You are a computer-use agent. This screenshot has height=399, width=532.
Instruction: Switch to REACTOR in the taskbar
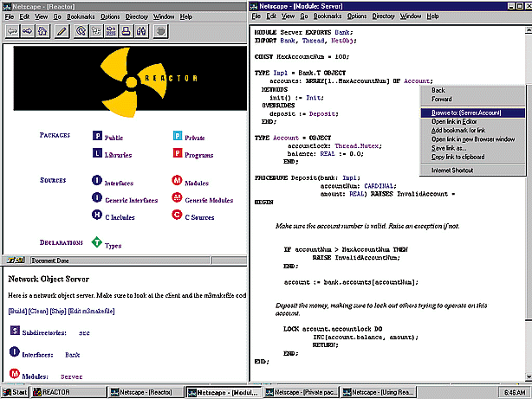click(x=68, y=392)
